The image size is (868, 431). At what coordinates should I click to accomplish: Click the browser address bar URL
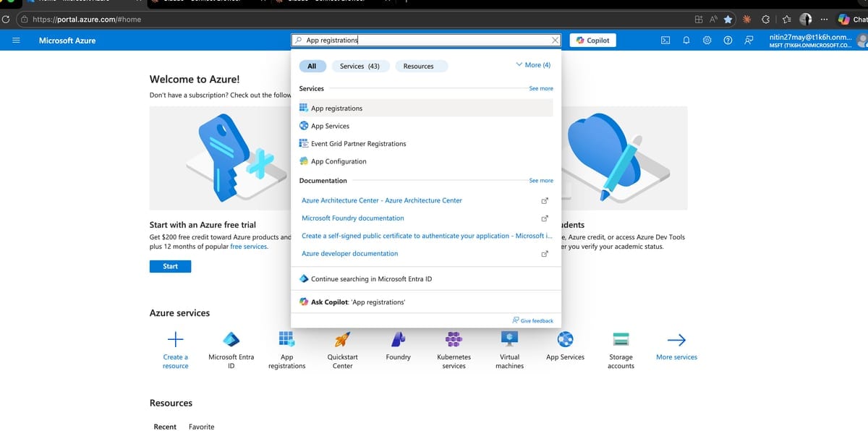click(87, 20)
